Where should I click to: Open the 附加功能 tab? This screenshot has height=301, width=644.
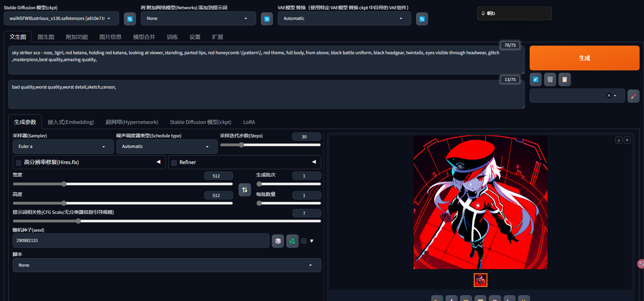(77, 37)
